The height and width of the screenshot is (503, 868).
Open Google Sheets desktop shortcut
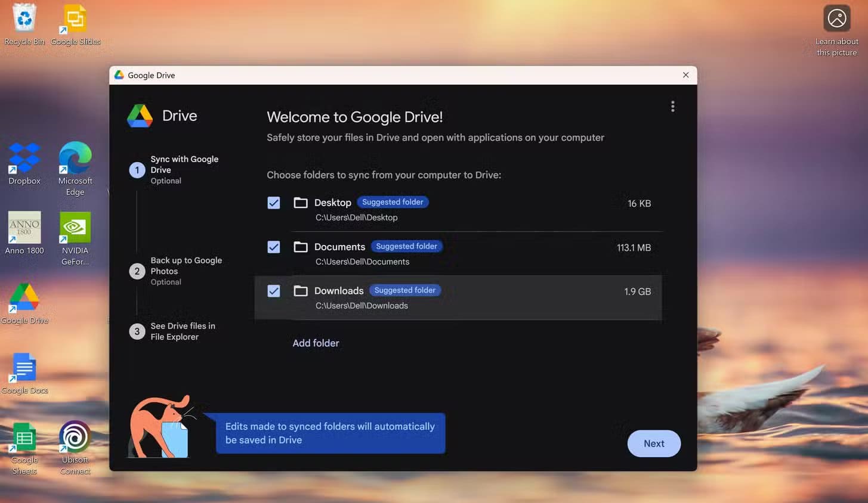24,438
